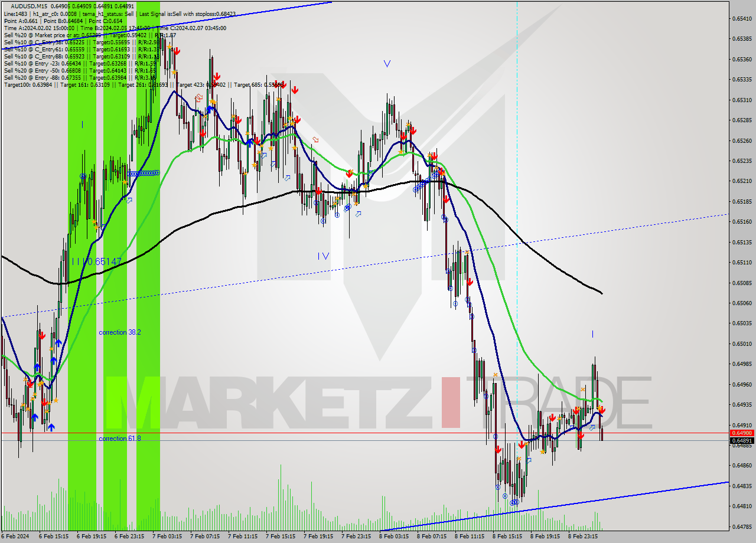This screenshot has height=543, width=756.
Task: Click the 0.64960 price axis label
Action: 742,384
